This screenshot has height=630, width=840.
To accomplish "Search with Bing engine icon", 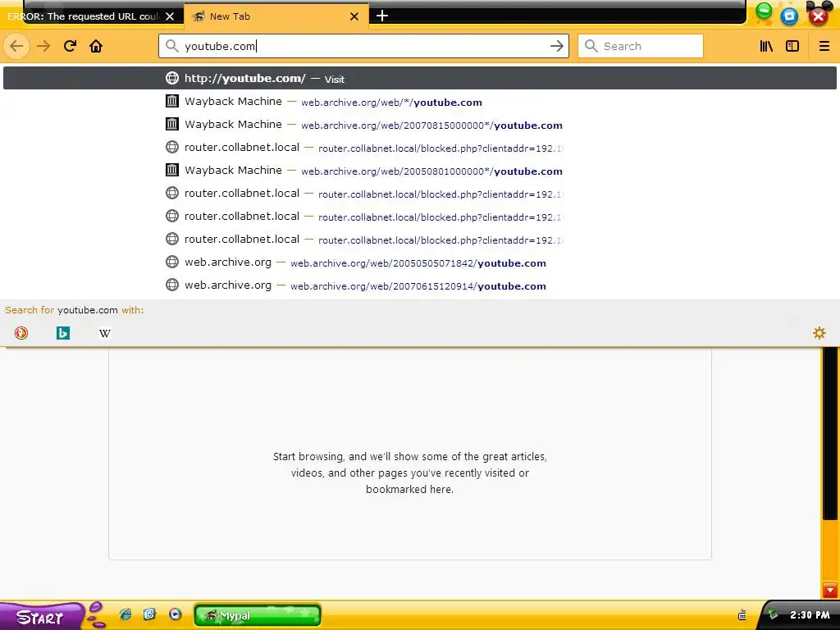I will (x=63, y=333).
